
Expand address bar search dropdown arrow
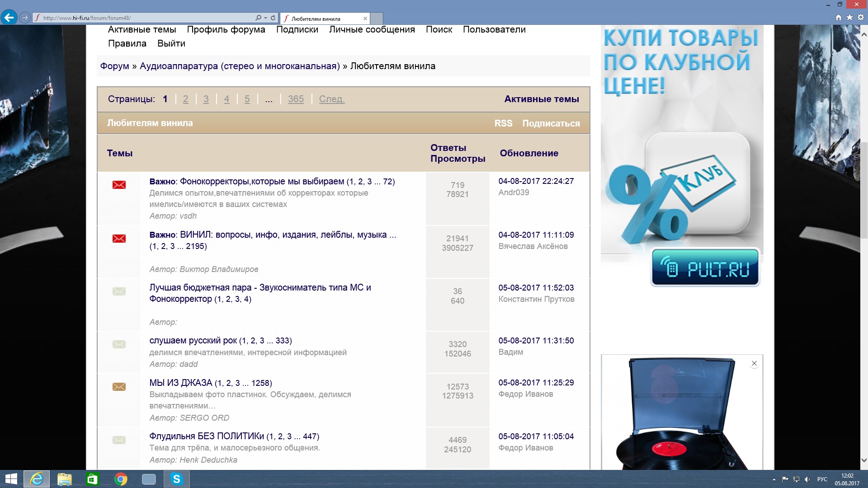click(265, 18)
